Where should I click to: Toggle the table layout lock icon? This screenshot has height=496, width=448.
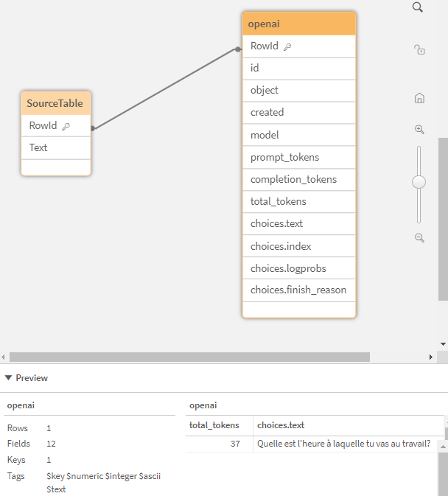[419, 50]
